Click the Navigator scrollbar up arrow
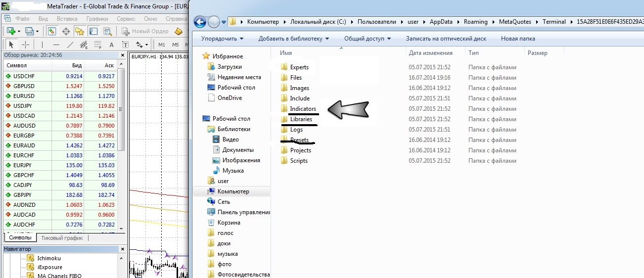Image resolution: width=644 pixels, height=278 pixels. [x=122, y=257]
